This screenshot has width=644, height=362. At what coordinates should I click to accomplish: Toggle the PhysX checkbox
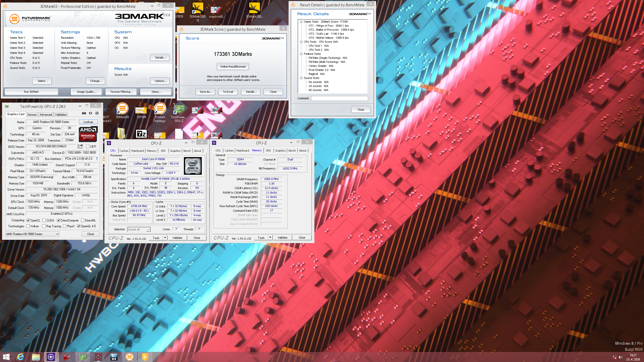pyautogui.click(x=64, y=226)
